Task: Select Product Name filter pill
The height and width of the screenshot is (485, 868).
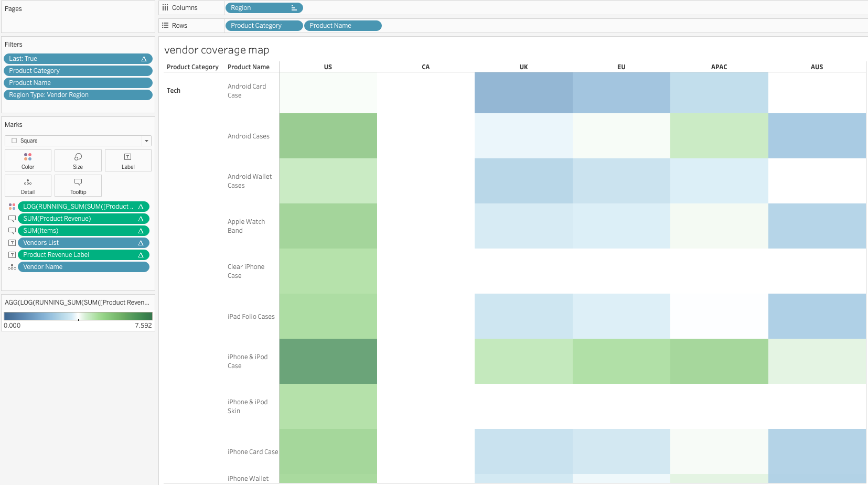Action: click(78, 83)
